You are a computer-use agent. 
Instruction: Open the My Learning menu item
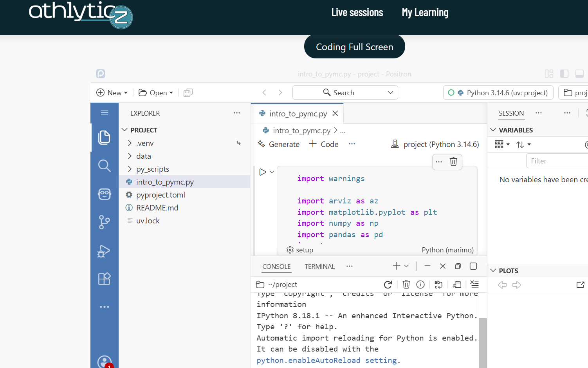coord(425,13)
